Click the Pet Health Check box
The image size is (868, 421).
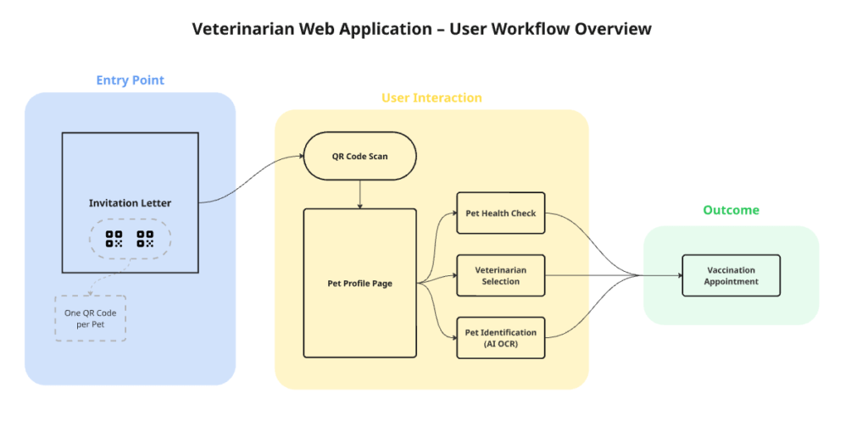point(500,213)
